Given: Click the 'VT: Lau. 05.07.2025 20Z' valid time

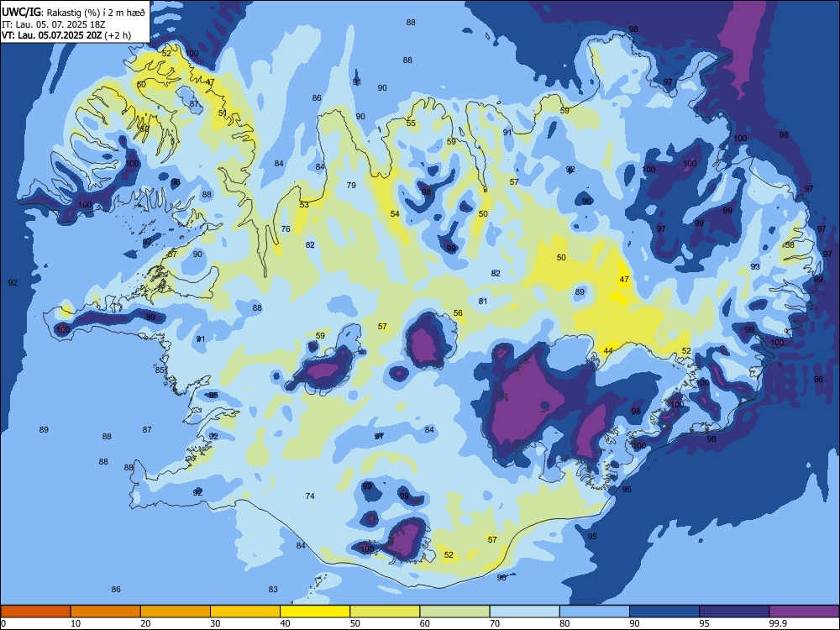Looking at the screenshot, I should (x=51, y=36).
